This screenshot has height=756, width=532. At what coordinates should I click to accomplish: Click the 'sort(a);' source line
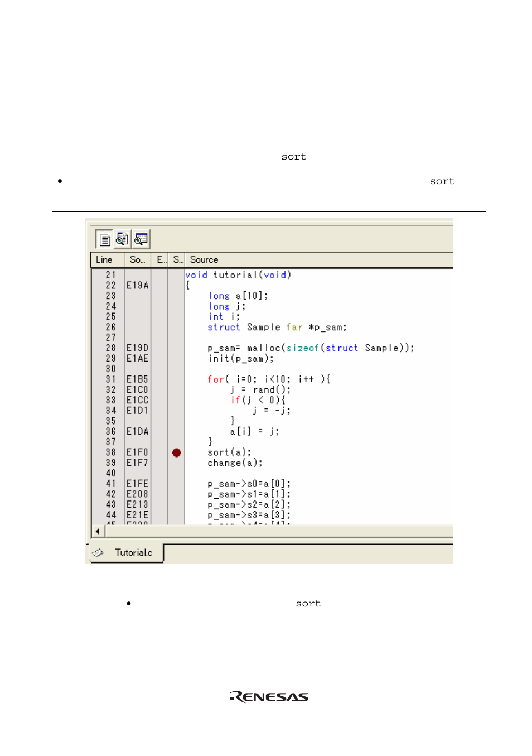click(230, 452)
